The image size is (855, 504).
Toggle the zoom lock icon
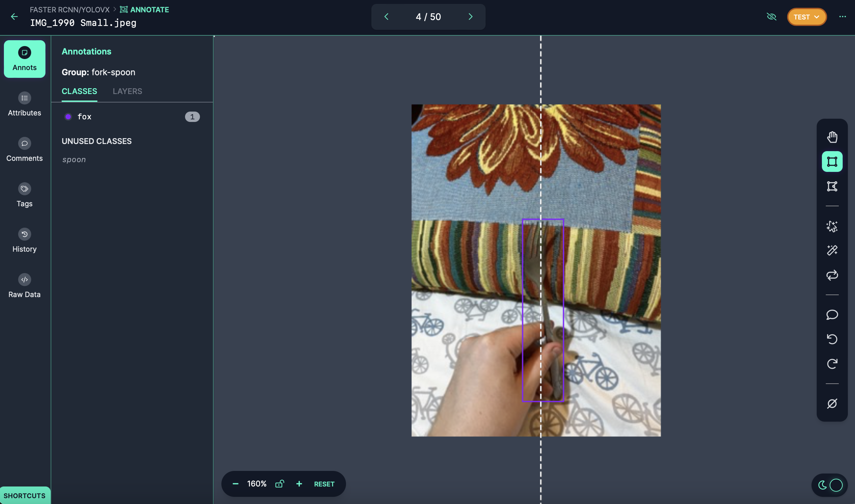point(279,484)
